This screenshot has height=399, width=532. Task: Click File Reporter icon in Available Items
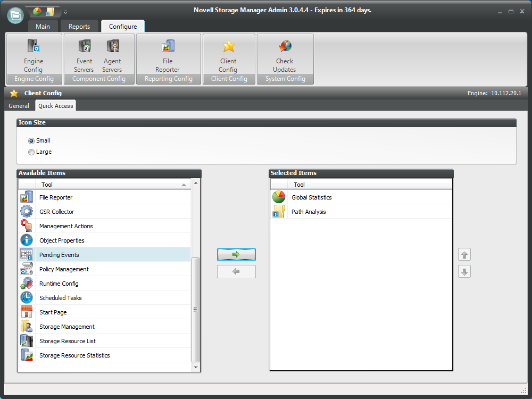click(x=27, y=197)
